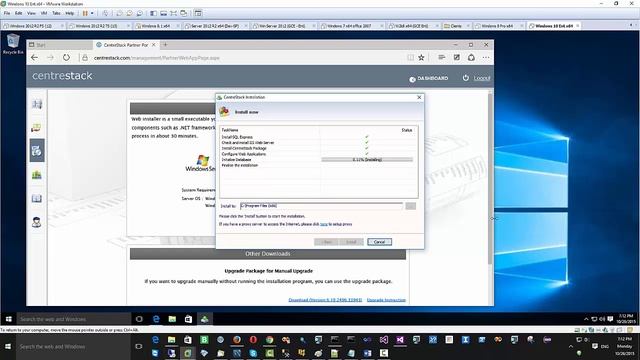Click highlighted third CentreStack sidebar icon

37,151
